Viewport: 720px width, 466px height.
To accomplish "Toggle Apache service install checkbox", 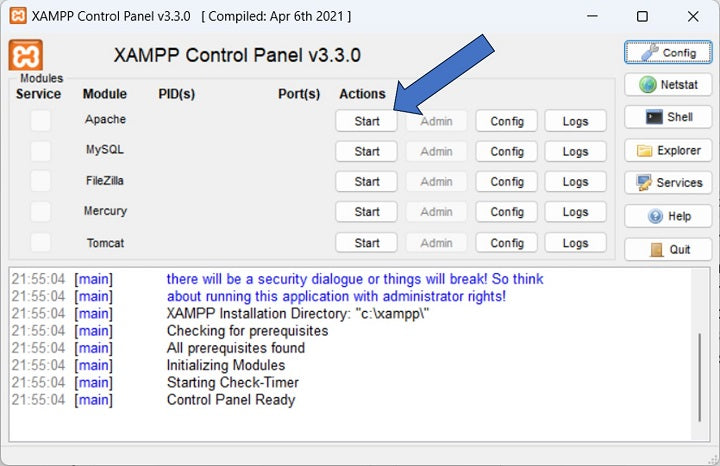I will coord(40,121).
